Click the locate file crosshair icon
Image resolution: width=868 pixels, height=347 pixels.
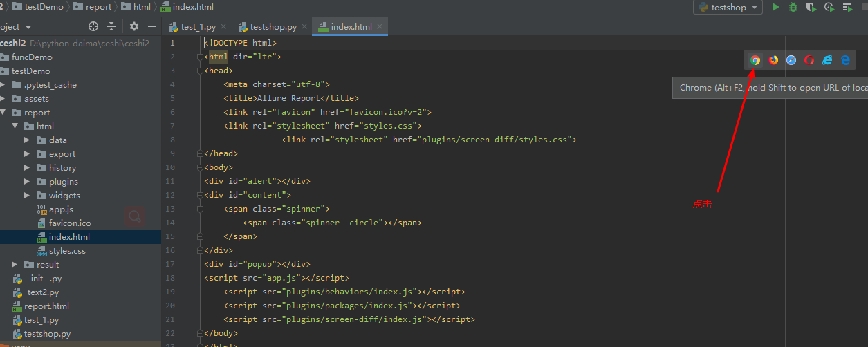pyautogui.click(x=93, y=26)
